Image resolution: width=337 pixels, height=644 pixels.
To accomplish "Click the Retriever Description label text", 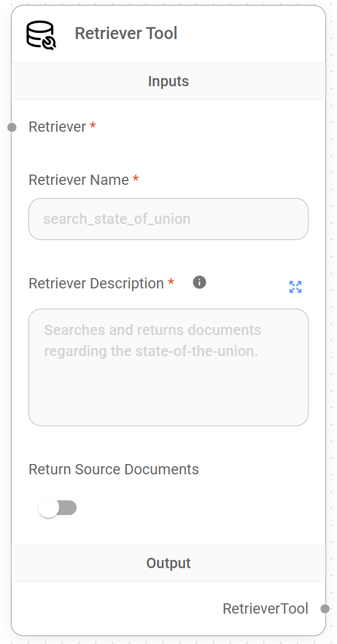I will coord(96,284).
